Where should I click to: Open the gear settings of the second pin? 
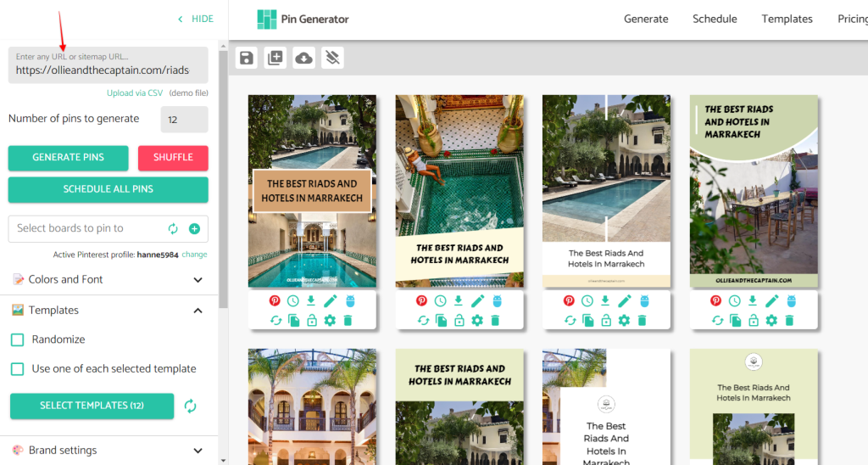point(477,320)
